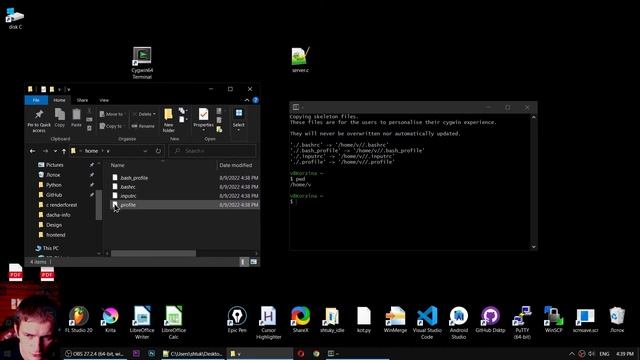This screenshot has width=640, height=360.
Task: Open GitHub folder in navigation pane
Action: tap(54, 195)
